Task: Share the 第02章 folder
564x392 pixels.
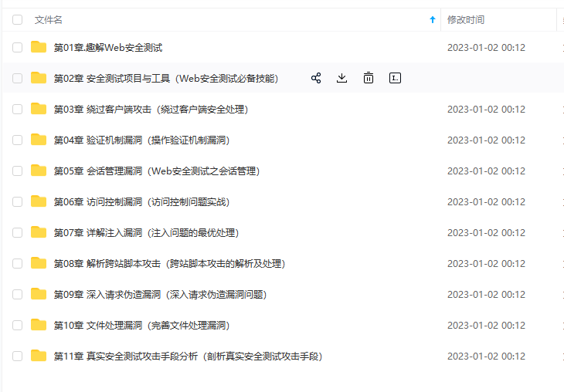Action: (x=316, y=78)
